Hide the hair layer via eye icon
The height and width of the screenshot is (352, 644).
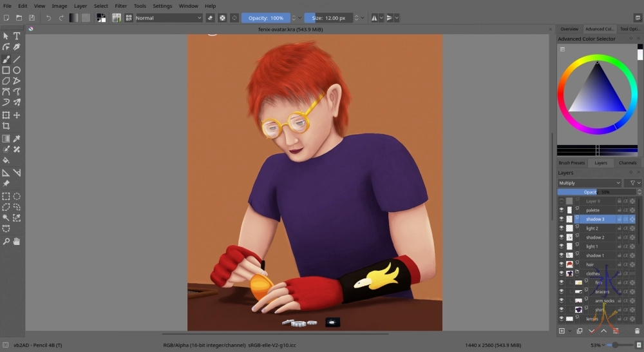(561, 264)
